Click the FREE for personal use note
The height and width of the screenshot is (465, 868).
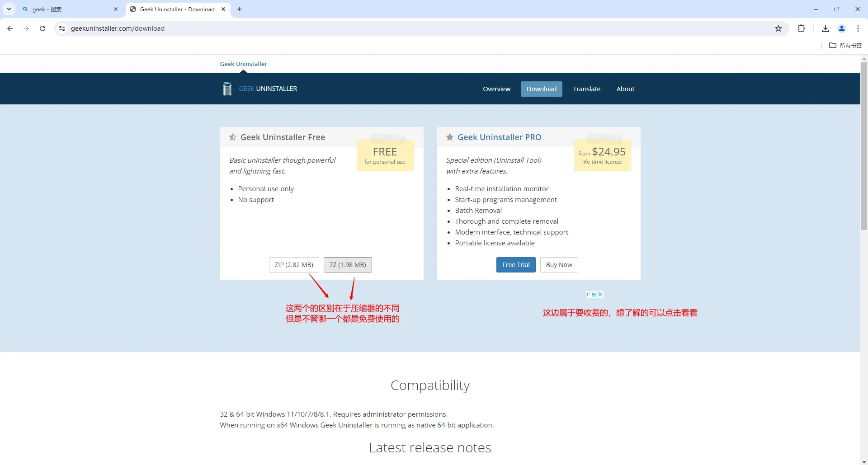[385, 155]
